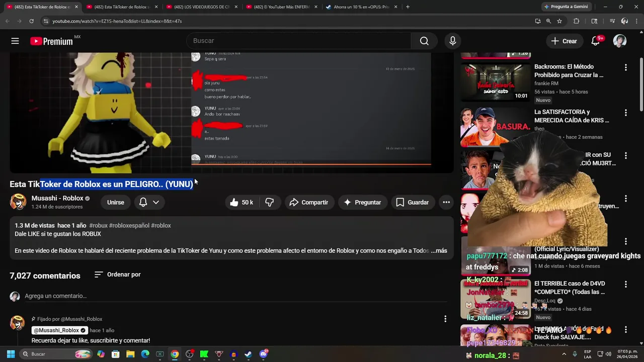Open Chrome three-dot menu

coord(636,21)
